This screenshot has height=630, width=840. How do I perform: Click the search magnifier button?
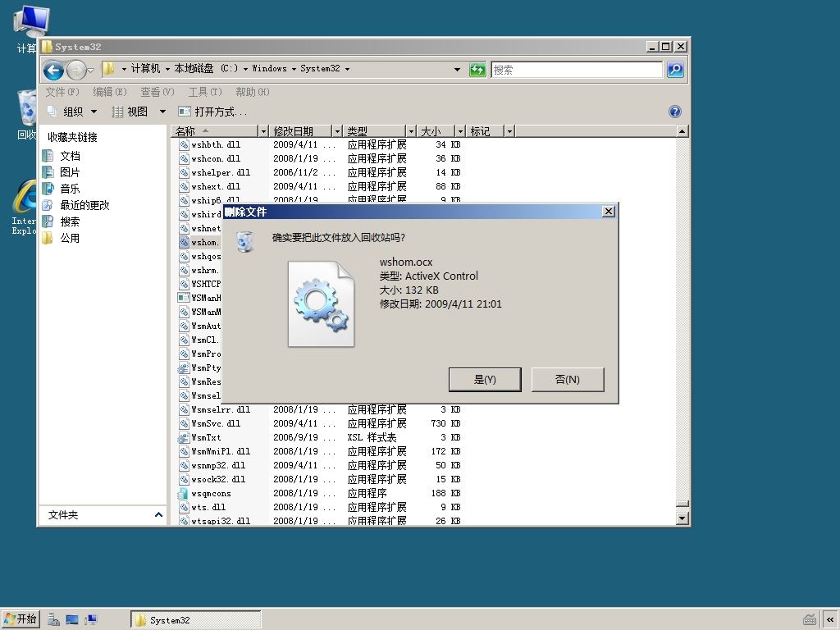(x=675, y=70)
